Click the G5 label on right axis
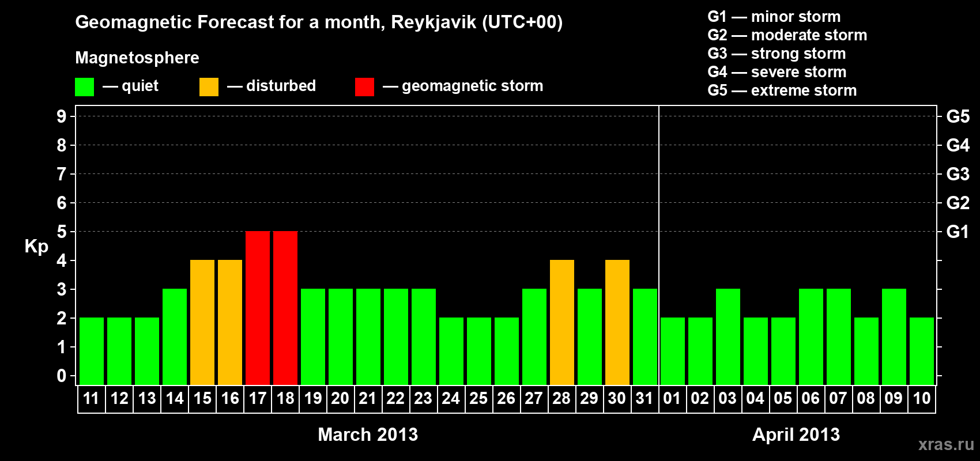This screenshot has height=461, width=980. tap(958, 116)
